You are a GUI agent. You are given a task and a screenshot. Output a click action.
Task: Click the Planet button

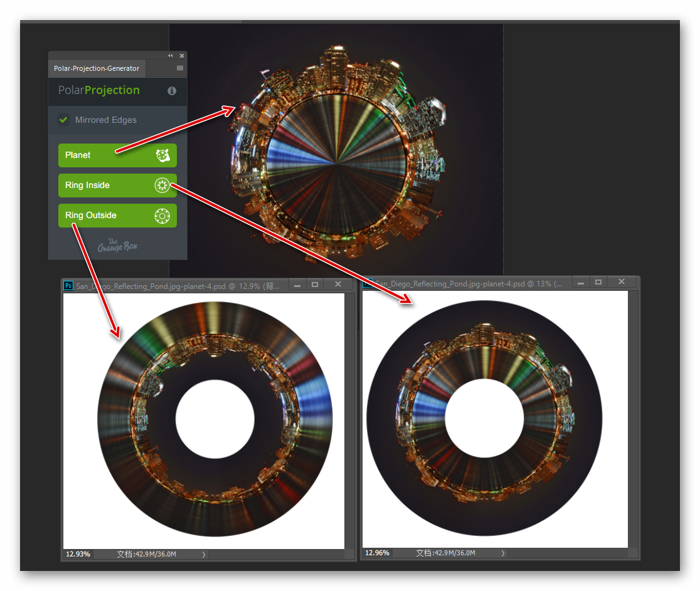(x=117, y=155)
